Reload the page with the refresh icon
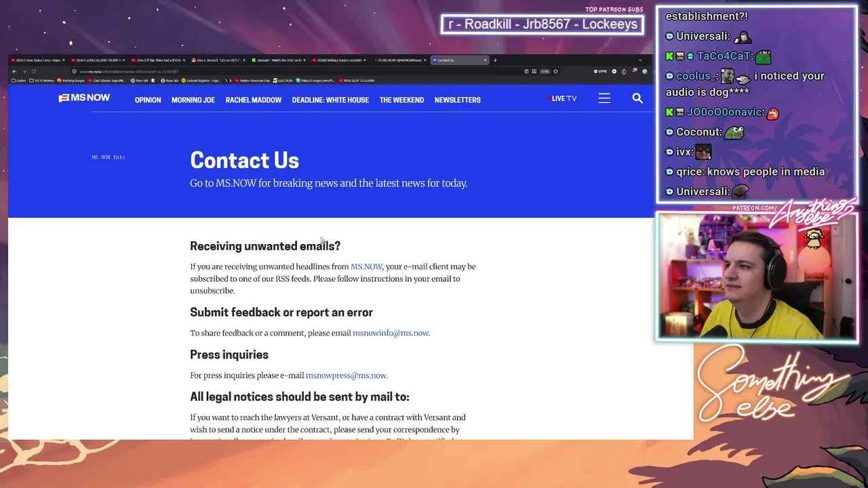Image resolution: width=868 pixels, height=488 pixels. point(33,71)
